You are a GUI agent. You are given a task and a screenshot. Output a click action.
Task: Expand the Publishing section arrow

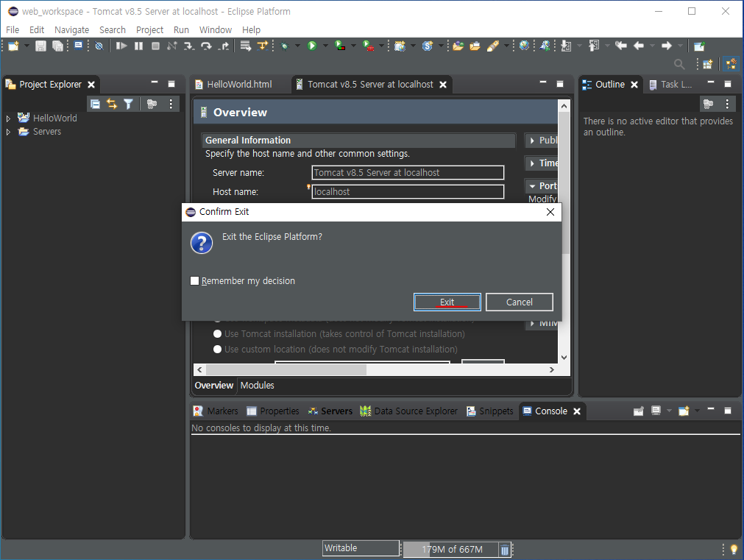(x=532, y=141)
